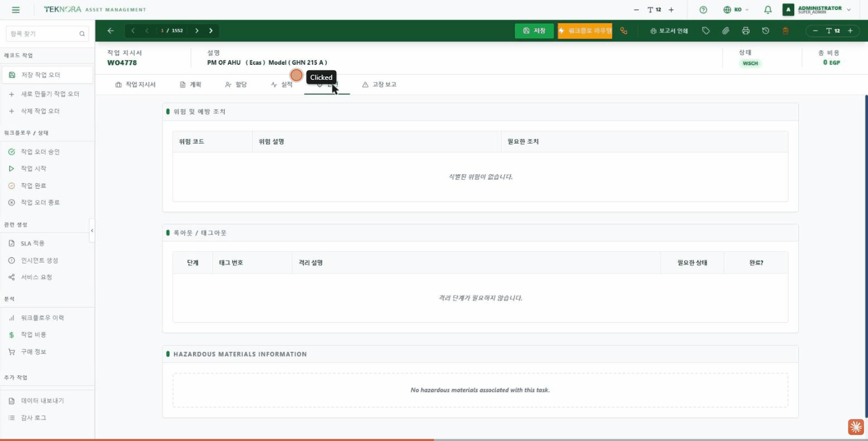Switch to the 실적 tab
The image size is (868, 441).
click(281, 84)
